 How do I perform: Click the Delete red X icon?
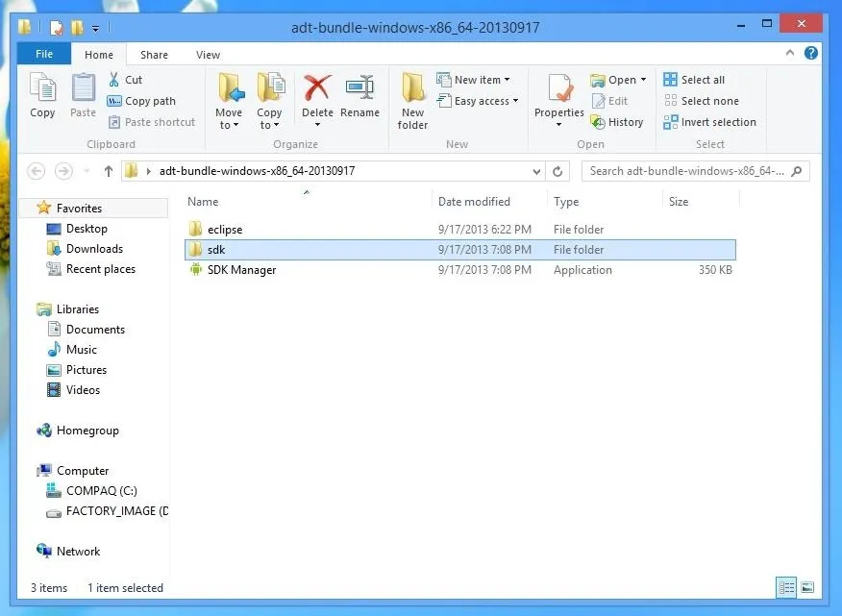tap(317, 87)
